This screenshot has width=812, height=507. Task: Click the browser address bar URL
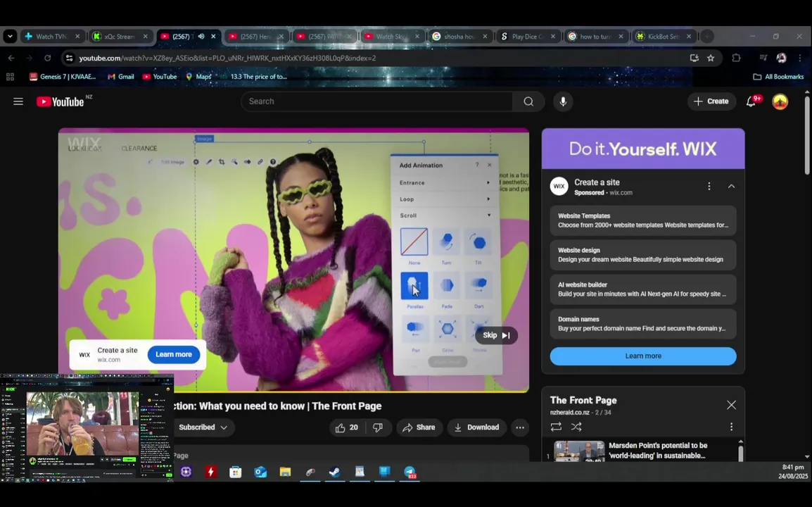point(227,58)
